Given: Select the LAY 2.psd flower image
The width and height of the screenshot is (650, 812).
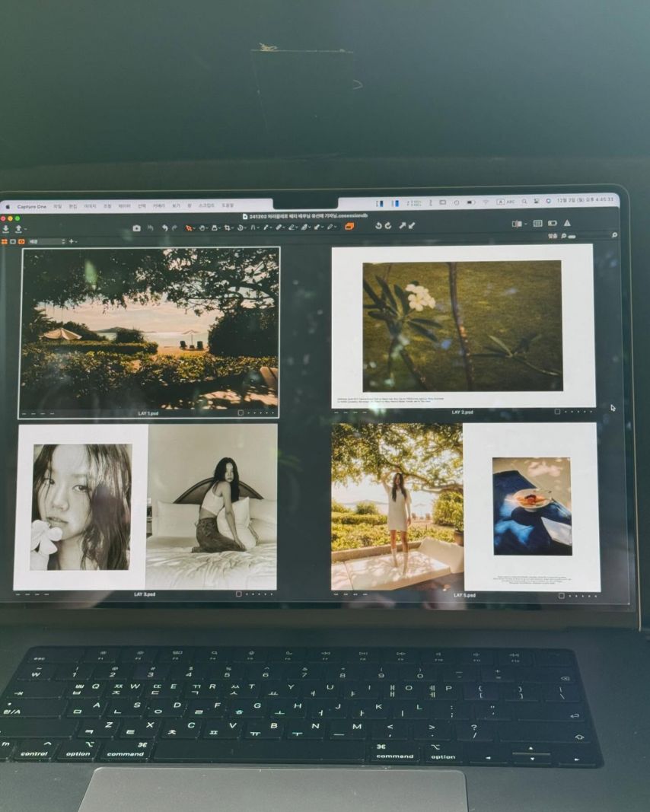Looking at the screenshot, I should [x=463, y=326].
